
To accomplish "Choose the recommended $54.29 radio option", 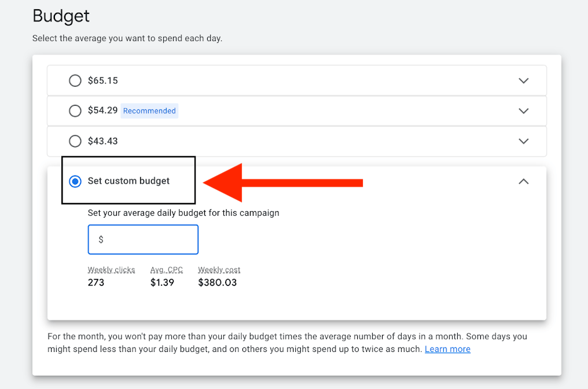I will pos(75,111).
